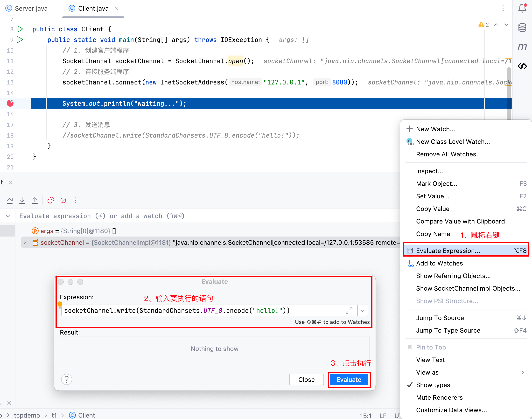Go to previous highlighted problem arrow
This screenshot has height=419, width=532.
496,25
